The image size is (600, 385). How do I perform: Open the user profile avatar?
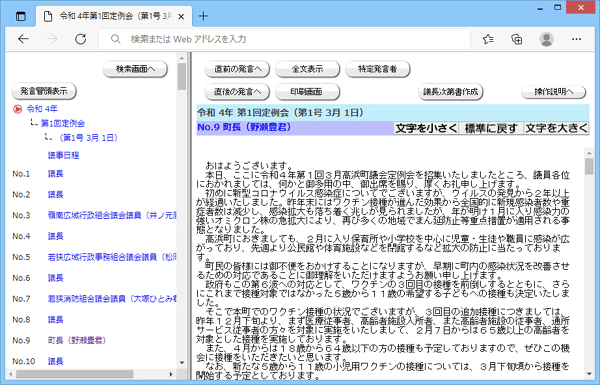click(x=546, y=39)
